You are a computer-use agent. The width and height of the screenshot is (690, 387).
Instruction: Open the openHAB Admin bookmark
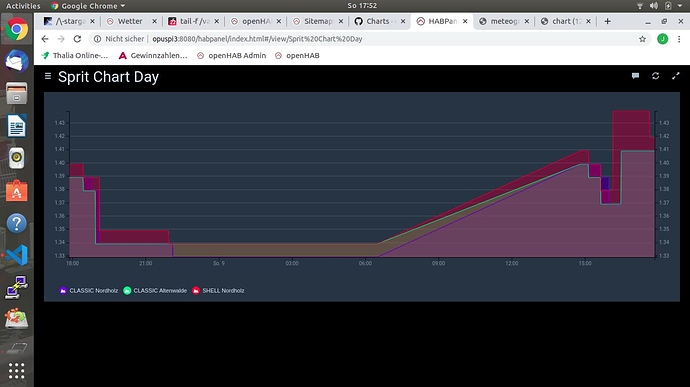[231, 55]
